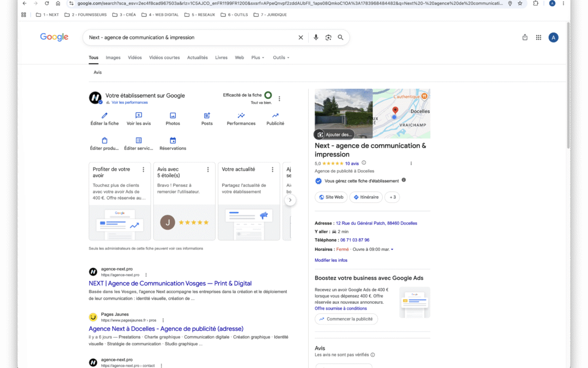Open the 10 avis reviews link
588x368 pixels.
coord(352,164)
